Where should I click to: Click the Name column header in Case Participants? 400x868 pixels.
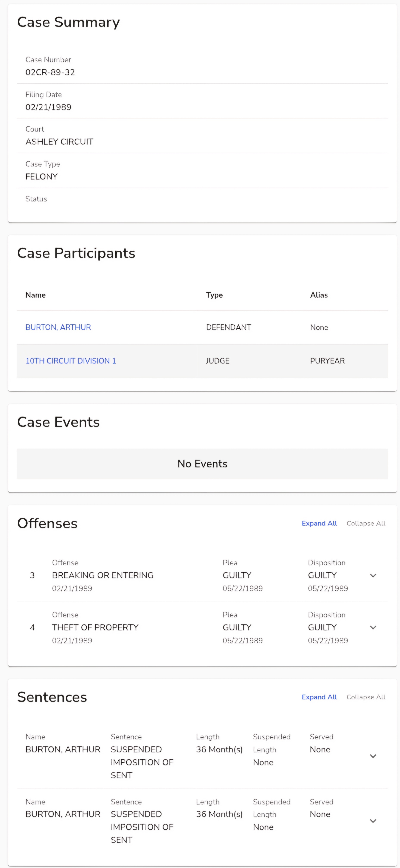pos(36,295)
